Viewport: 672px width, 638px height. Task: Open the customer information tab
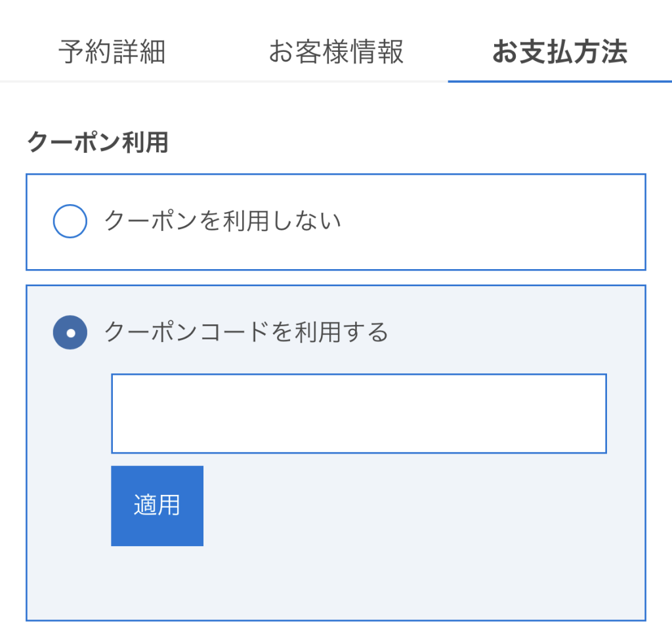pyautogui.click(x=336, y=53)
